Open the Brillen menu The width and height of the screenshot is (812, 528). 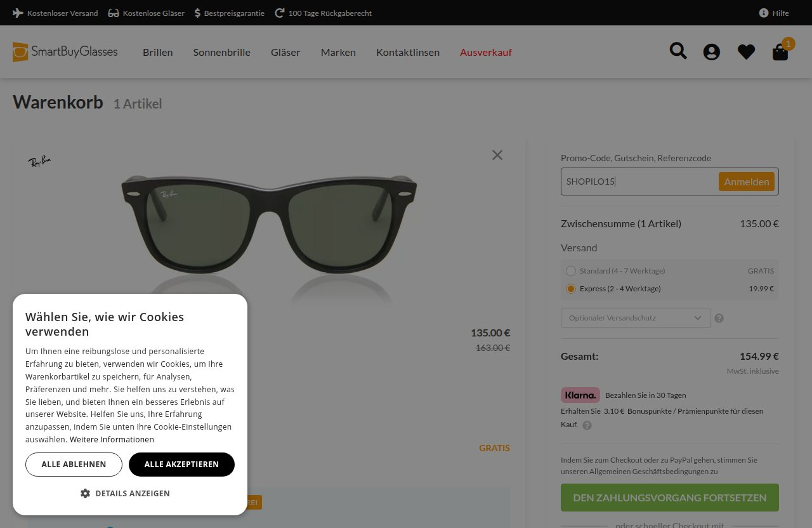coord(157,52)
